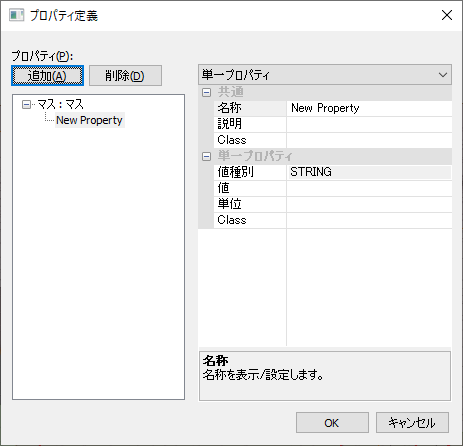Click the 値 value field
Viewport: 463px width, 446px height.
[x=369, y=188]
